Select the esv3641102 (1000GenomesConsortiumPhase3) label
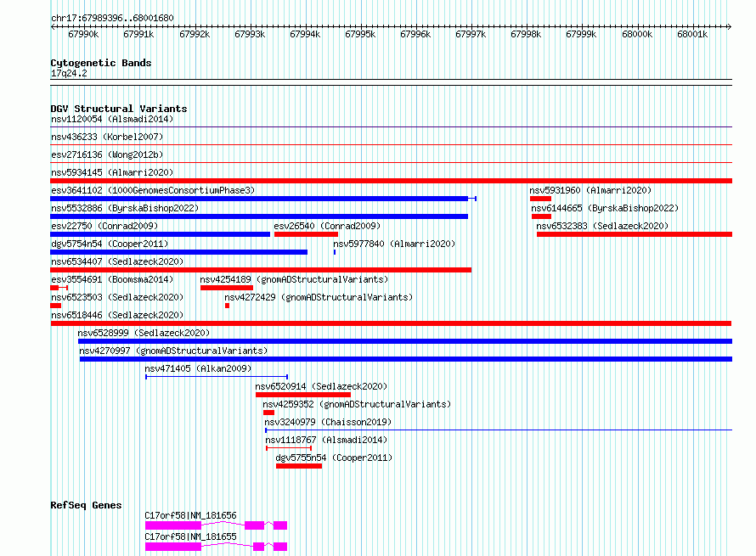Viewport: 756px width, 556px height. pos(153,190)
